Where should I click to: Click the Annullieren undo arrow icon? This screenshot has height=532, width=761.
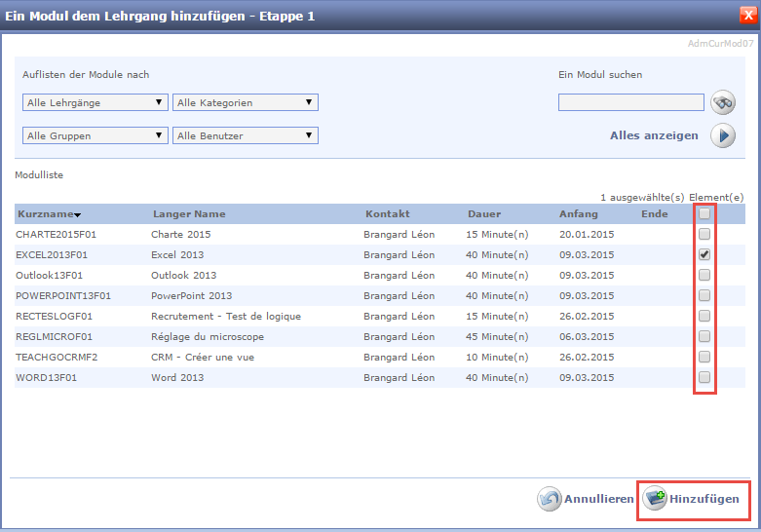click(550, 499)
